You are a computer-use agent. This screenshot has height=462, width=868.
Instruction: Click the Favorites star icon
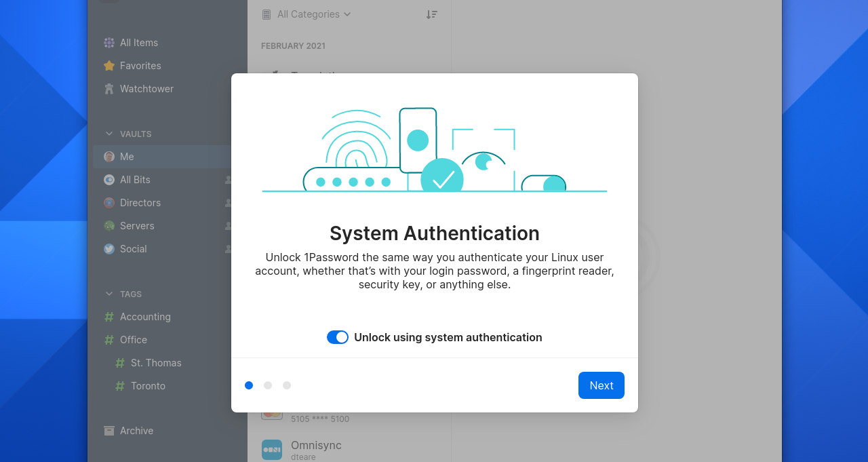[109, 66]
